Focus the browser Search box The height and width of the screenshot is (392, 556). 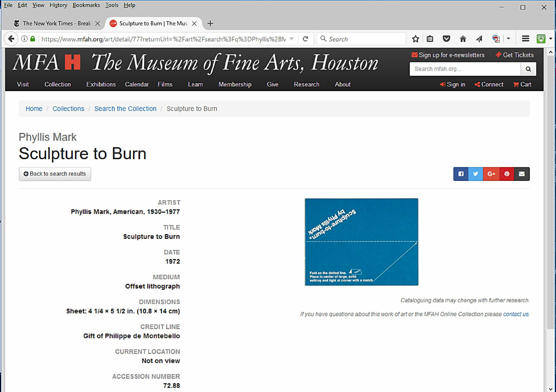point(361,39)
